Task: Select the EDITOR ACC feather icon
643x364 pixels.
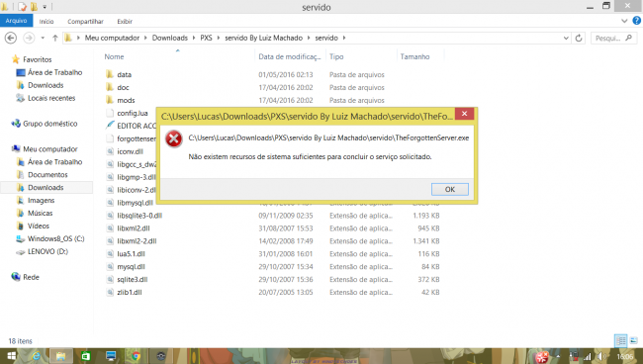Action: tap(110, 125)
